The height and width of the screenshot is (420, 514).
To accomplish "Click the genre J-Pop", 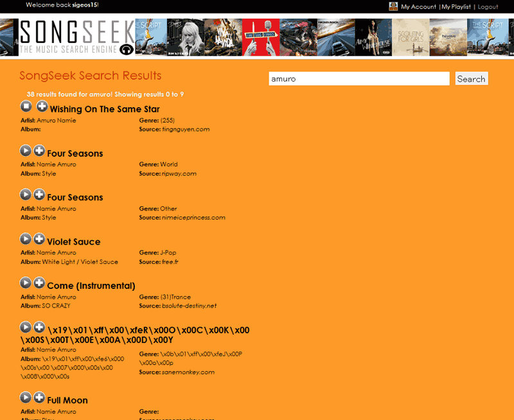I will tap(168, 252).
